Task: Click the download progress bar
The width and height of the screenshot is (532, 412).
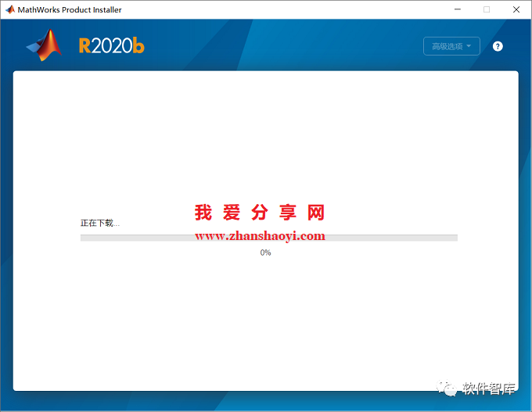Action: [268, 238]
